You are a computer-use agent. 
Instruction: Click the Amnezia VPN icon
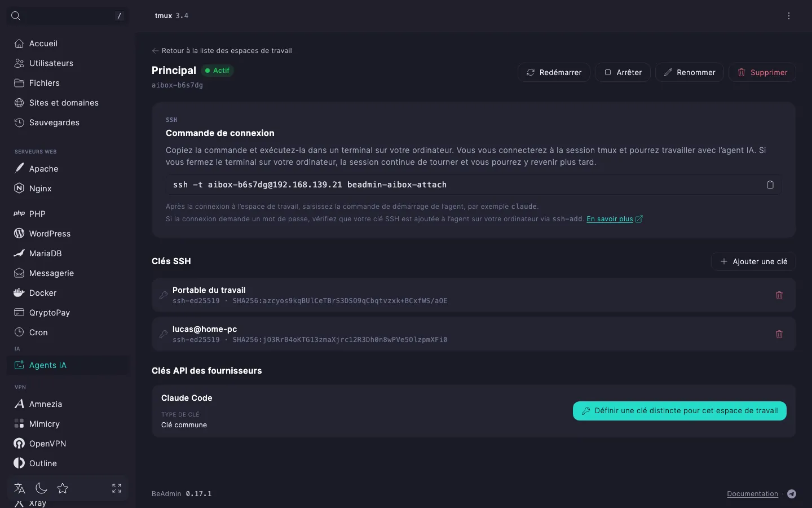click(x=19, y=404)
